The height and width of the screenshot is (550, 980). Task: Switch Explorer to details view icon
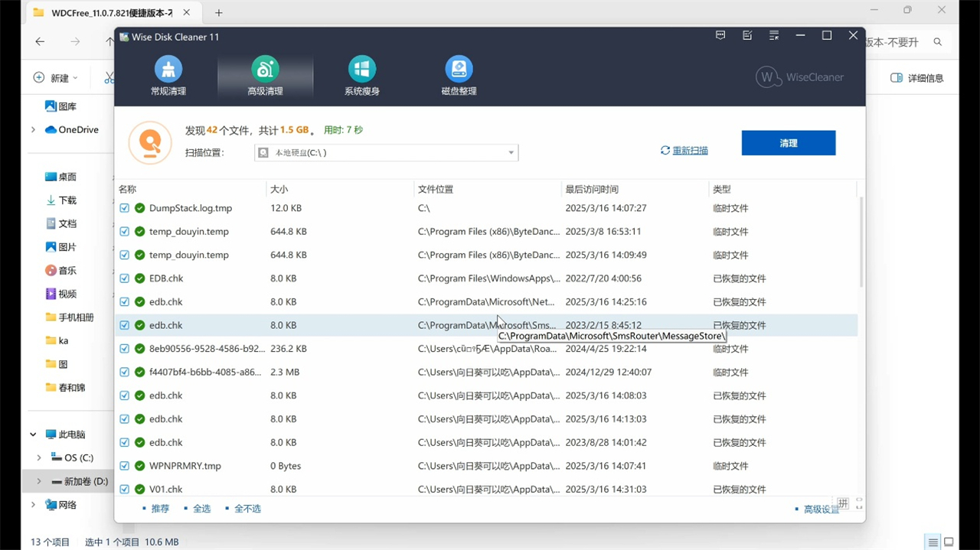point(933,542)
